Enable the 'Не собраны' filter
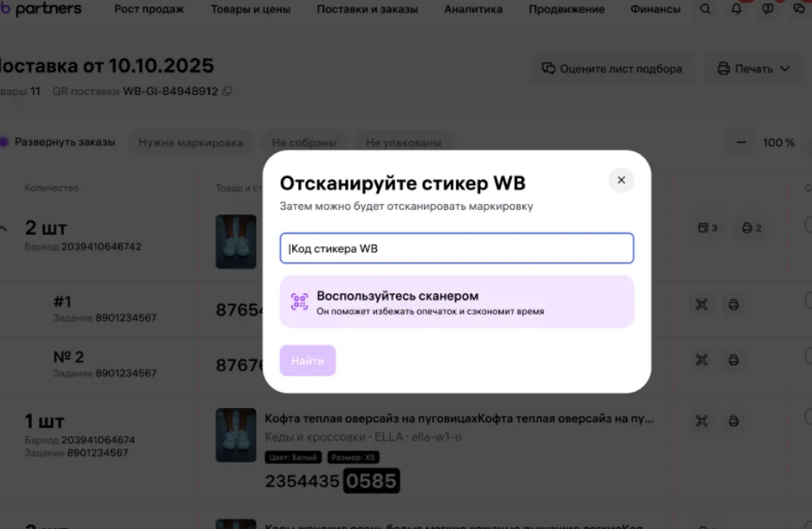This screenshot has width=812, height=529. point(304,143)
